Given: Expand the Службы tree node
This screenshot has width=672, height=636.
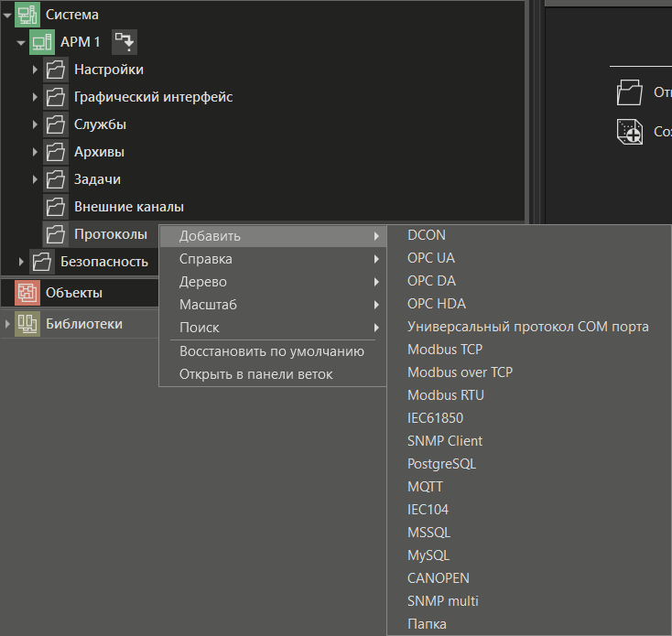Looking at the screenshot, I should coord(35,124).
